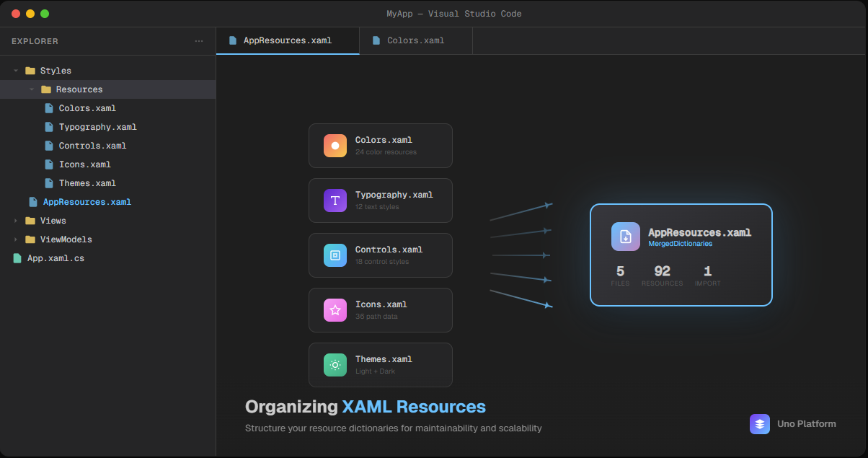Click the AppResources.xaml download file icon
The width and height of the screenshot is (868, 458).
(x=626, y=237)
